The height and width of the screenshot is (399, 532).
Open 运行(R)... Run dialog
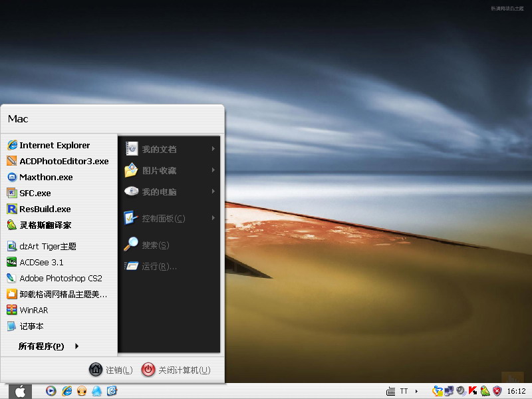coord(170,266)
